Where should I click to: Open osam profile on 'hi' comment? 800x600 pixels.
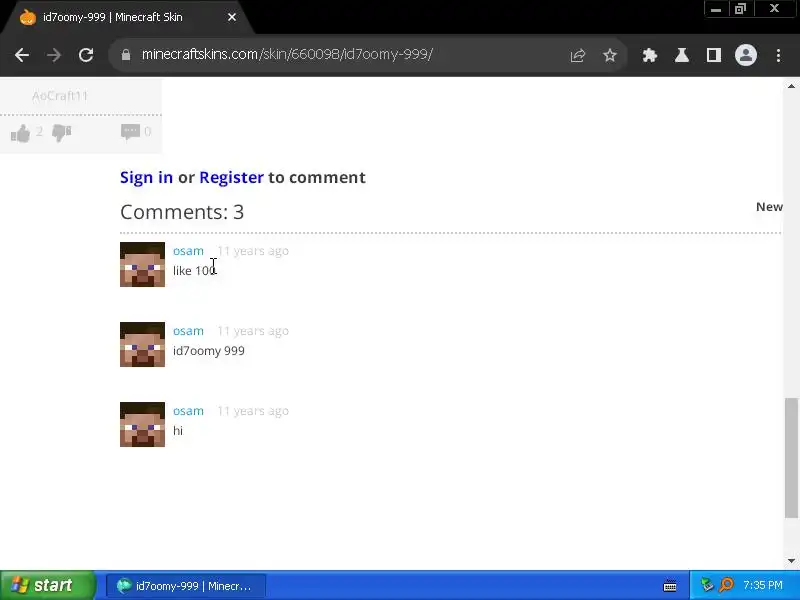pyautogui.click(x=188, y=411)
